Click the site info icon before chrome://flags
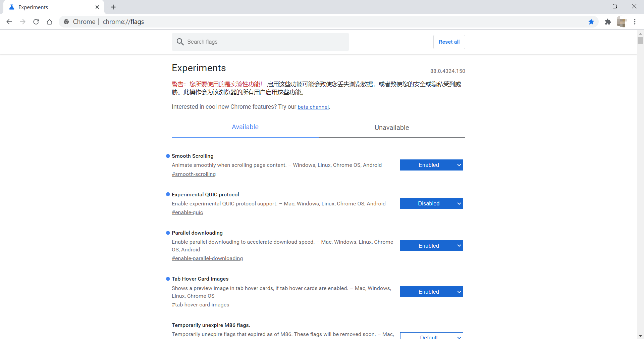The width and height of the screenshot is (644, 339). (66, 21)
